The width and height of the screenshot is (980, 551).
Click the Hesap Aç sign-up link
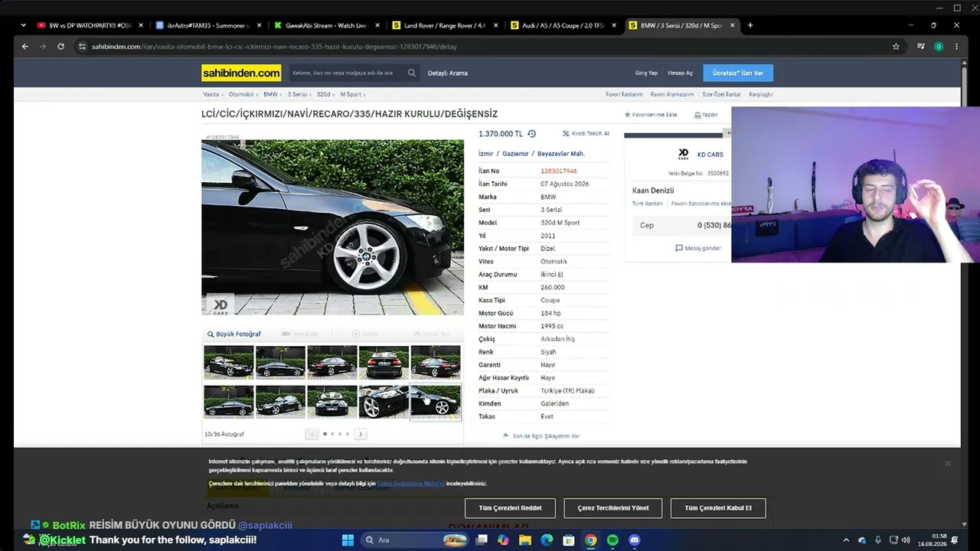click(x=680, y=73)
